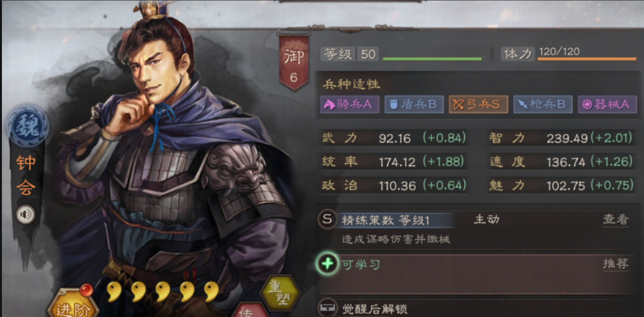
Task: Select the 盾兵B troop tag
Action: 414,104
